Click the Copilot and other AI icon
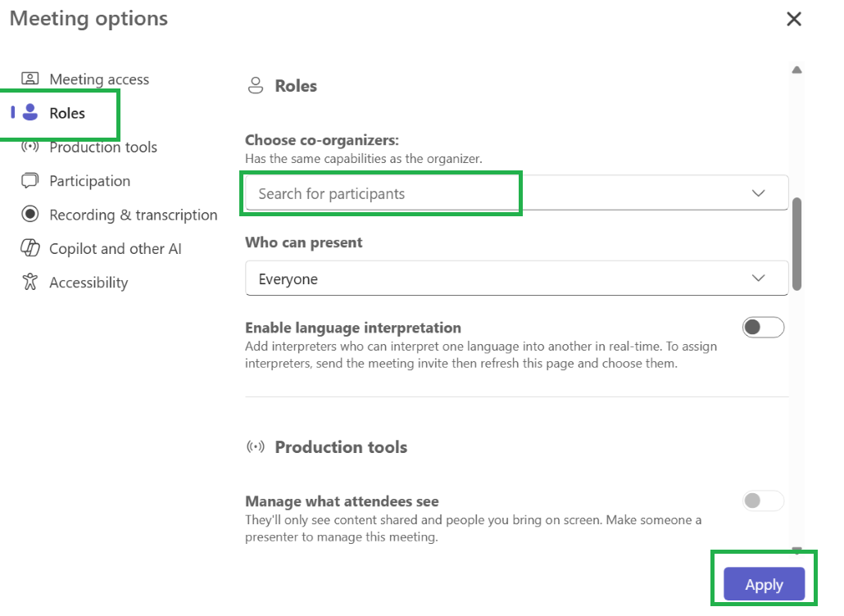 (30, 248)
